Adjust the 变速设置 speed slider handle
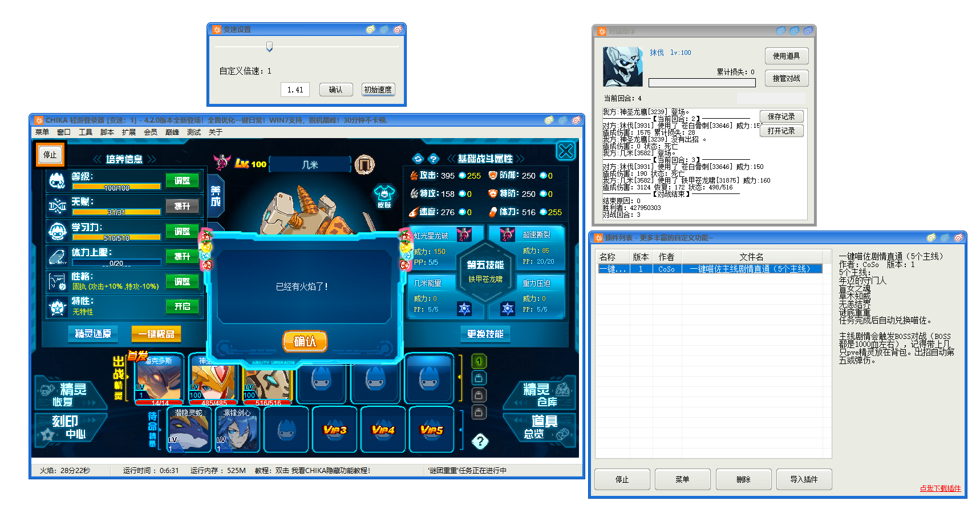Screen dimensions: 980x509 (269, 46)
